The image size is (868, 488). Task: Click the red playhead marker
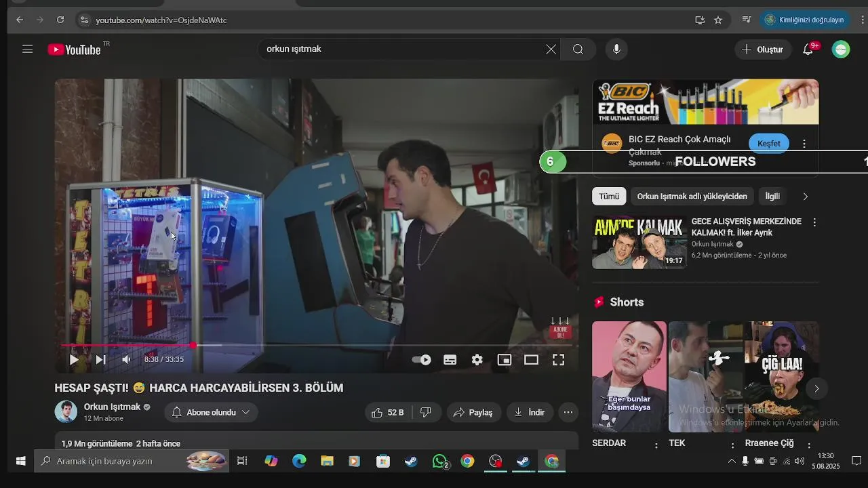point(193,346)
